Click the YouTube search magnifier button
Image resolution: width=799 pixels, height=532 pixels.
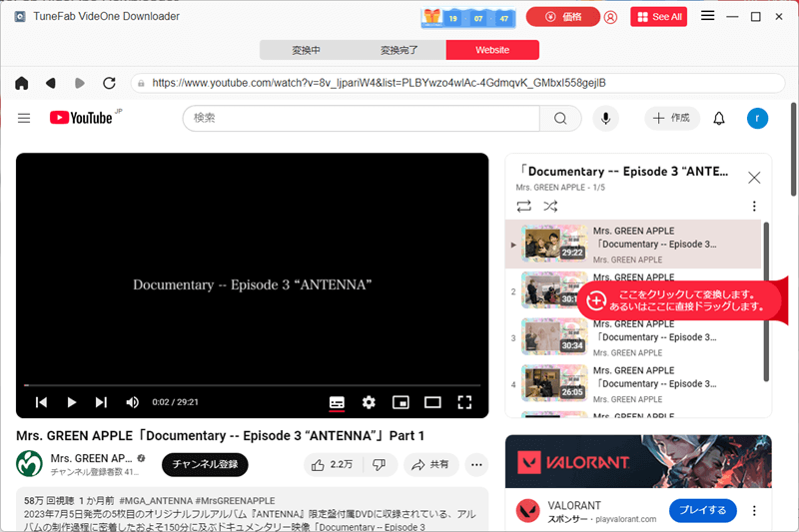560,118
